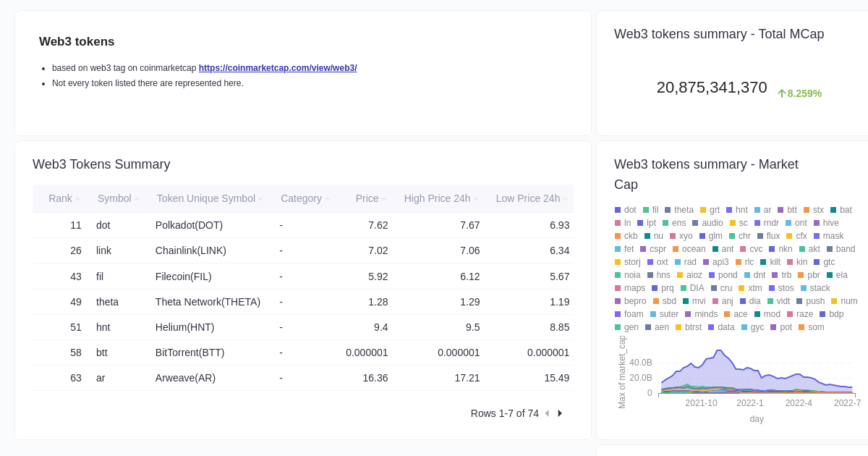Sort by Price using its column sort icon
868x456 pixels.
(x=384, y=198)
